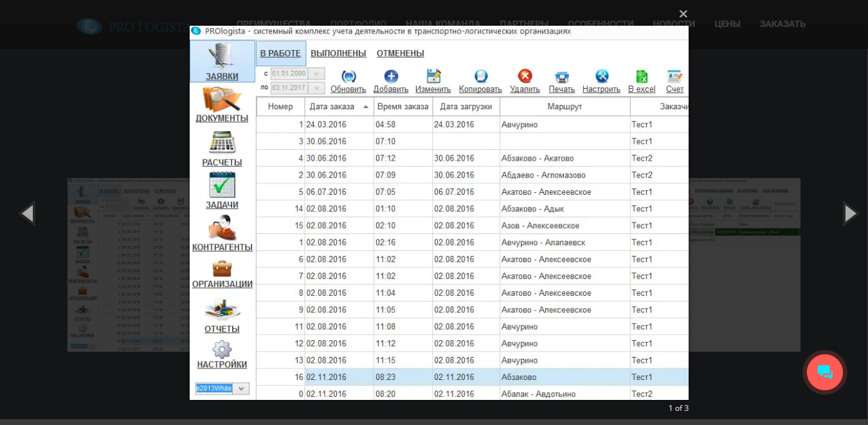
Task: Open the Отчеты chart icon section
Action: click(222, 311)
